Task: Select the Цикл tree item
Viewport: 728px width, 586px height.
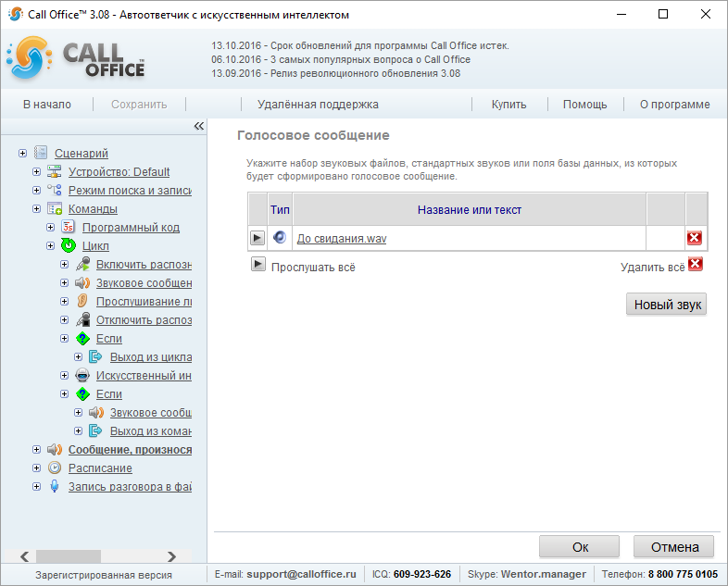Action: coord(95,245)
